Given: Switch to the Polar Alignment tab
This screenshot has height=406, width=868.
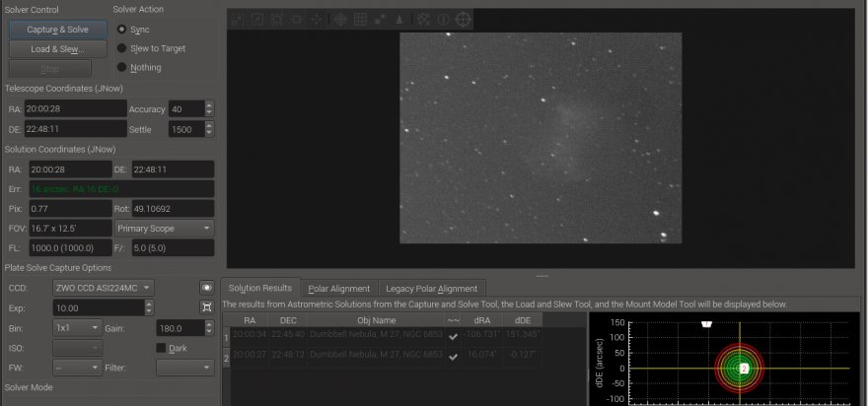Looking at the screenshot, I should [338, 289].
